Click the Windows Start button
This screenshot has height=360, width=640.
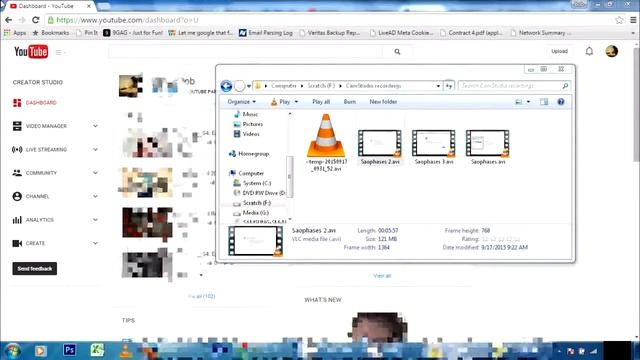12,351
